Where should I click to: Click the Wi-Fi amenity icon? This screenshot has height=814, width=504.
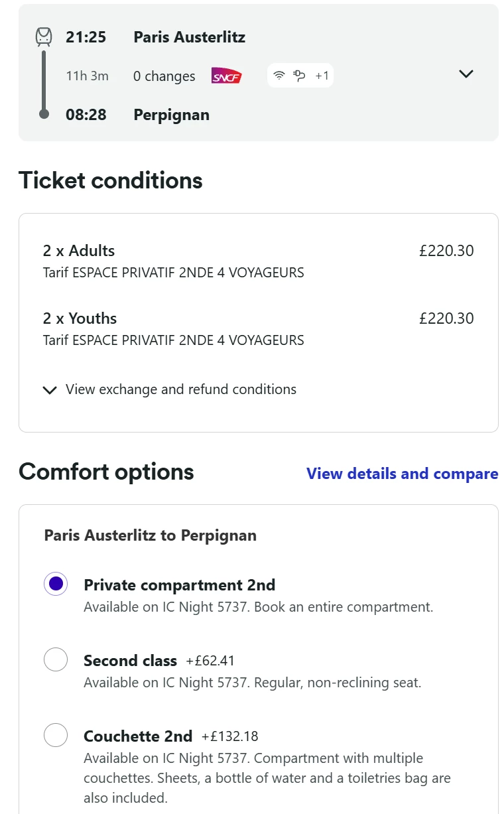click(279, 76)
